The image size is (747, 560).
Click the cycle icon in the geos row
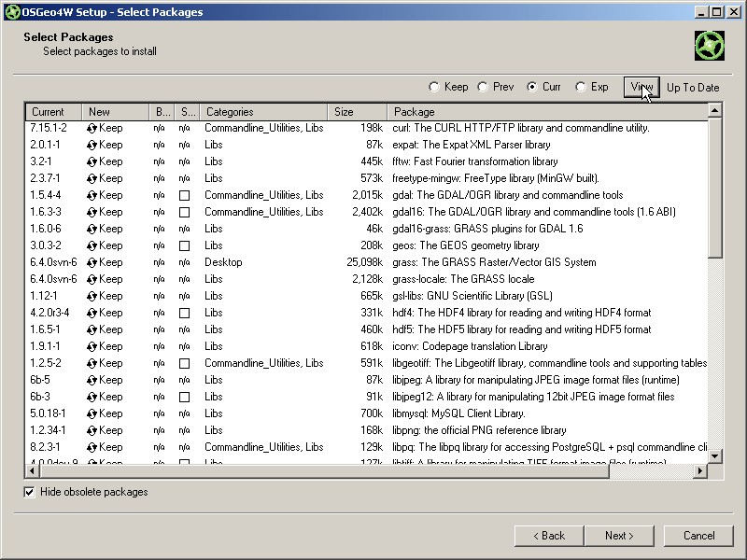(92, 245)
